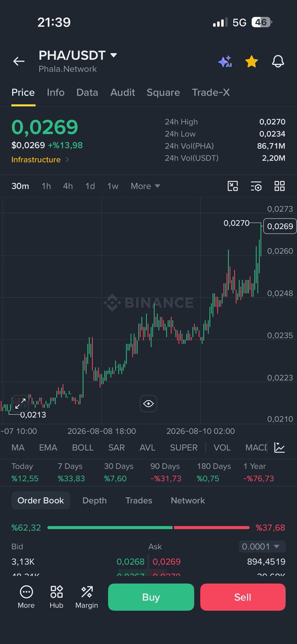Viewport: 297px width, 644px height.
Task: Select the 1h chart interval
Action: (x=46, y=186)
